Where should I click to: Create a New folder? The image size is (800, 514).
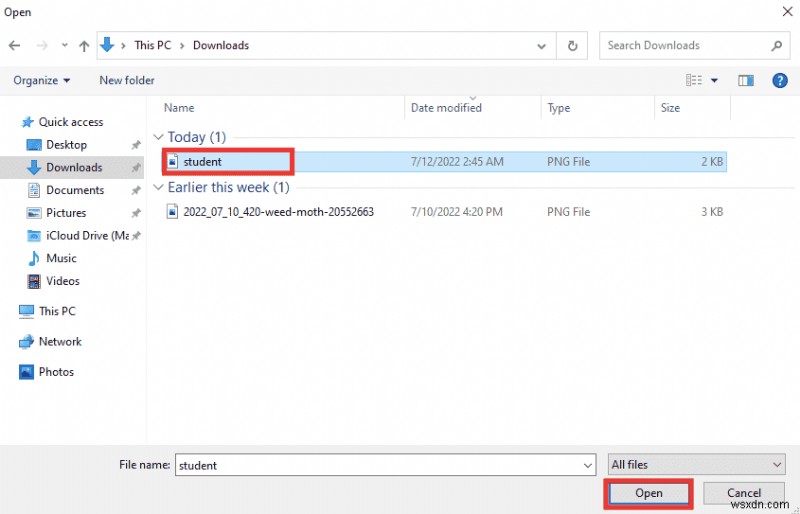tap(127, 81)
